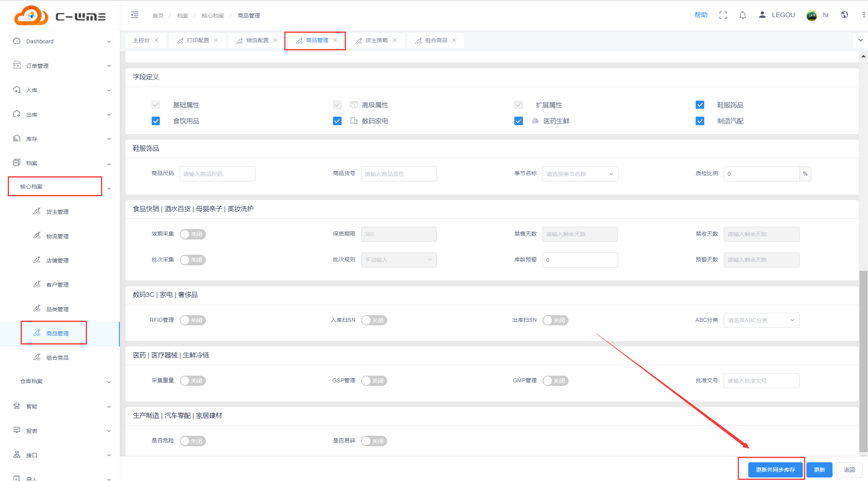868x481 pixels.
Task: Click the 入库 sidebar icon
Action: (17, 90)
